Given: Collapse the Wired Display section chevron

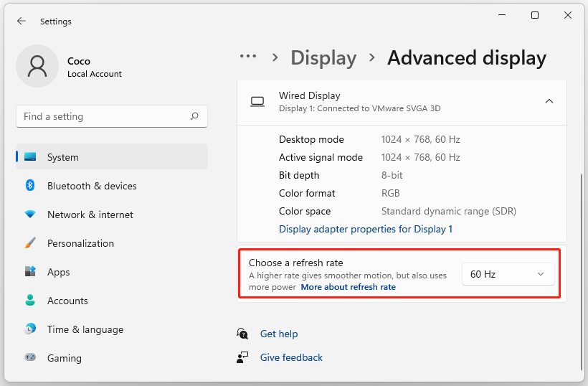Looking at the screenshot, I should coord(549,101).
